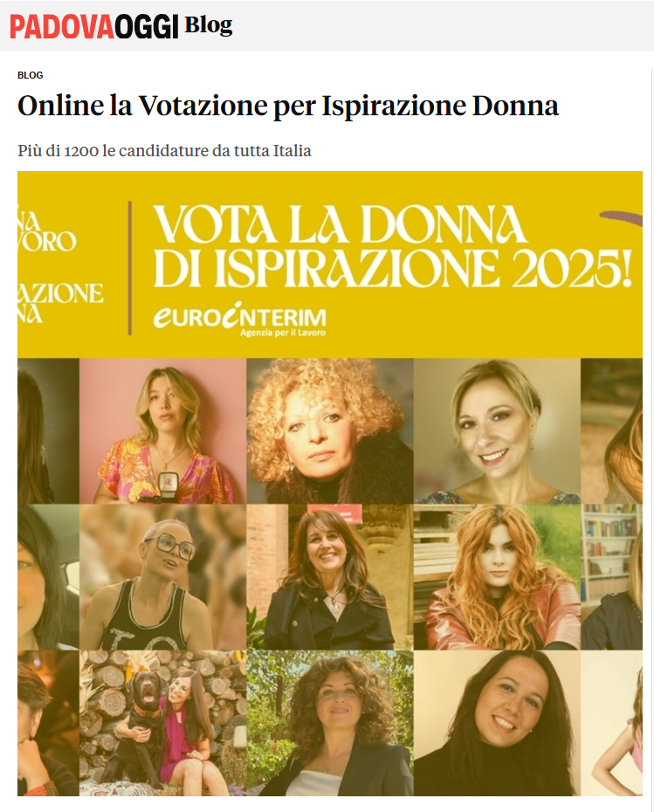Select the BLOG category label
654x812 pixels.
tap(30, 75)
